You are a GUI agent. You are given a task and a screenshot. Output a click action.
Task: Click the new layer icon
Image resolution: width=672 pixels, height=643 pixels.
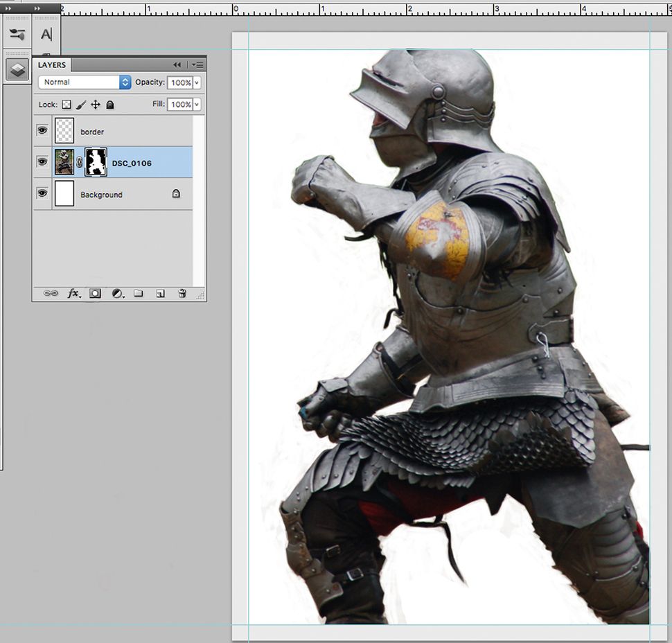point(160,293)
